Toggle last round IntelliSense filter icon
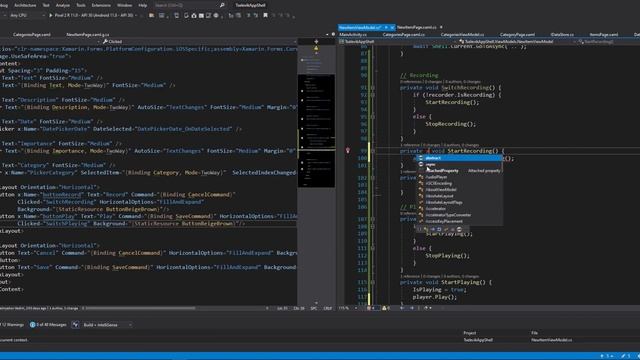640x360 pixels. [459, 229]
